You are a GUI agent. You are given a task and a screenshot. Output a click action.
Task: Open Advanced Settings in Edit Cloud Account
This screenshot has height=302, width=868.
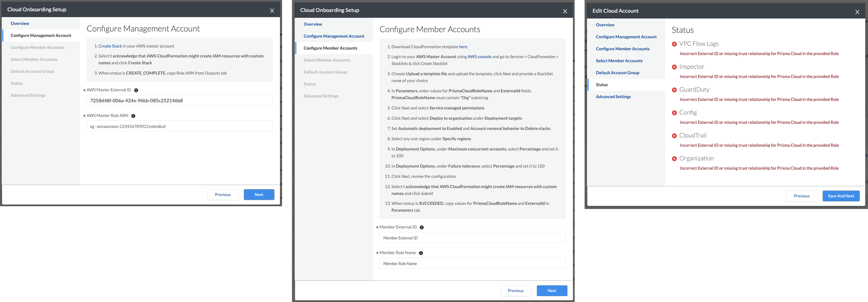pyautogui.click(x=613, y=97)
